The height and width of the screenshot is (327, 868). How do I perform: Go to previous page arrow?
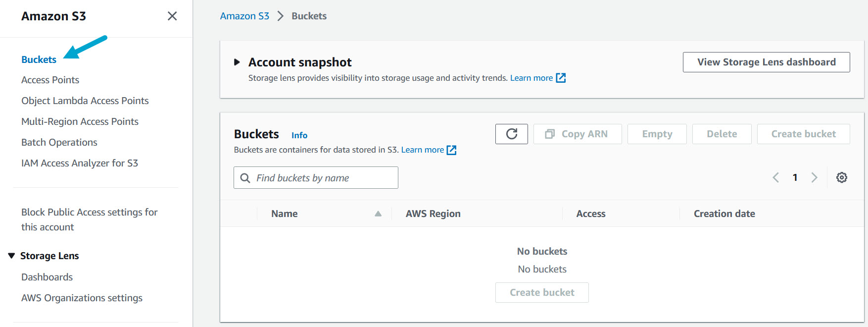[775, 177]
